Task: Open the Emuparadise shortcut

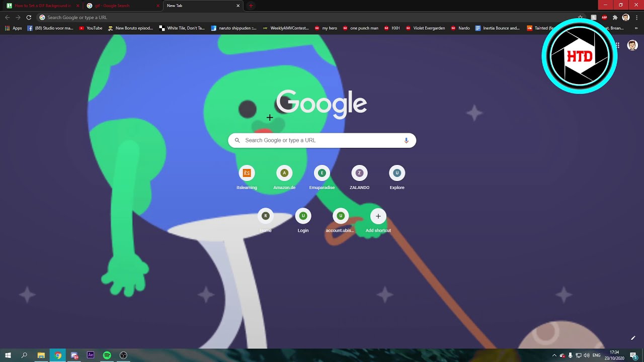Action: pos(322,177)
